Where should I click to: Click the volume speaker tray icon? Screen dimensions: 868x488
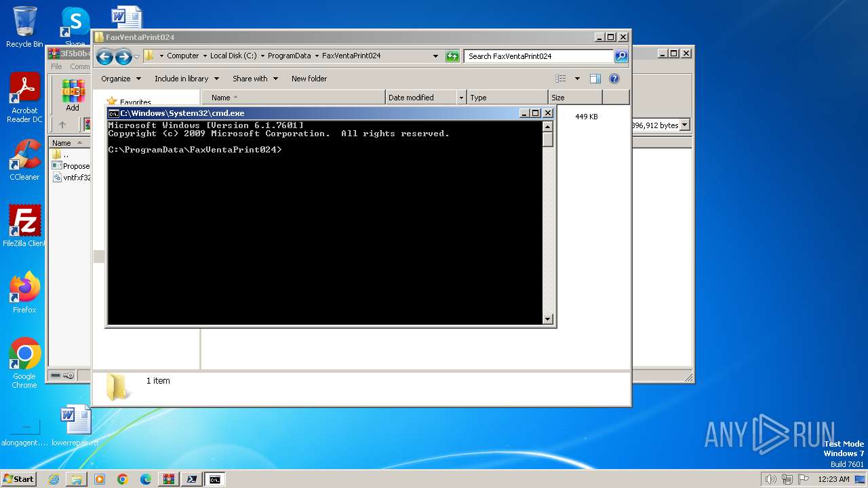coord(770,479)
